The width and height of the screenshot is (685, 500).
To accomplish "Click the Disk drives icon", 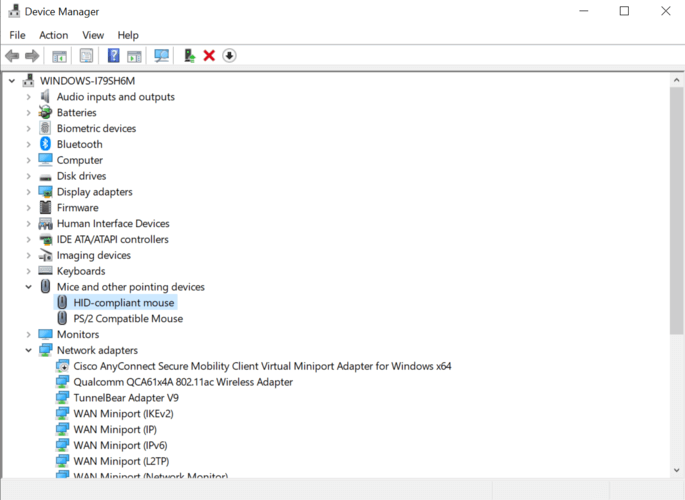I will tap(45, 177).
